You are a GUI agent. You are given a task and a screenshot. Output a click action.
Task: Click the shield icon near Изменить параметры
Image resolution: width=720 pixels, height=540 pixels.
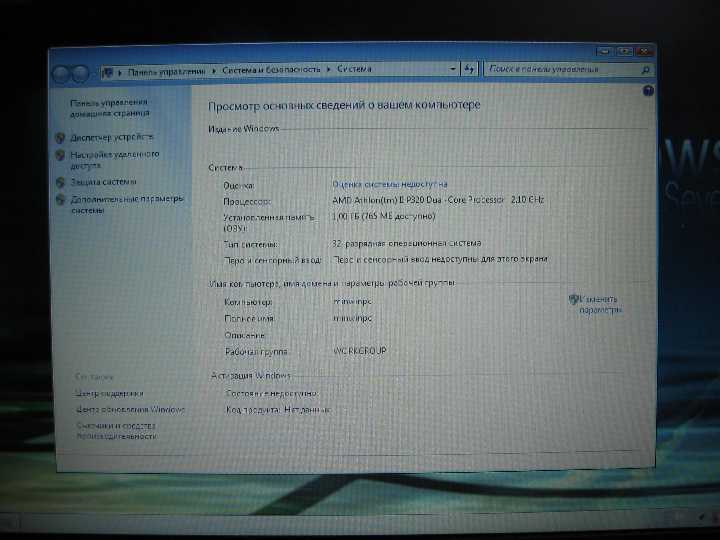click(x=574, y=299)
